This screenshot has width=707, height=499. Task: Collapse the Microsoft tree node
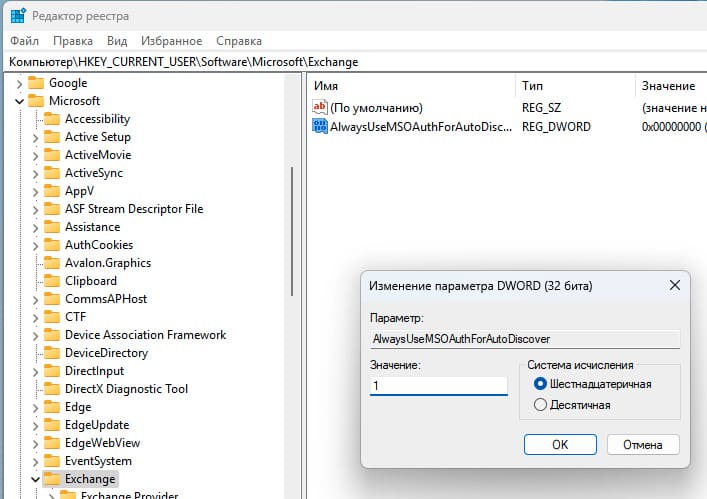(x=20, y=101)
